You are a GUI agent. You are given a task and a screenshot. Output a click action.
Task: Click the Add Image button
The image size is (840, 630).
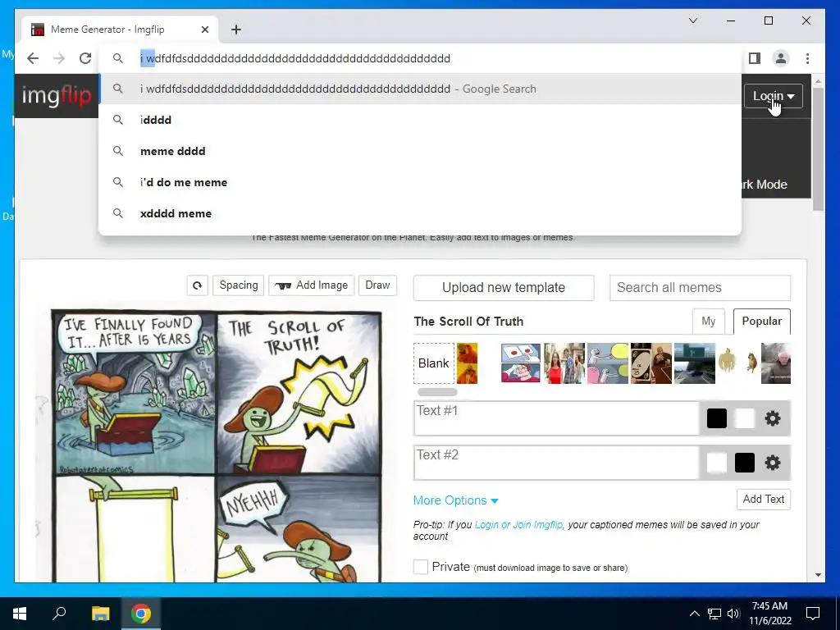311,285
